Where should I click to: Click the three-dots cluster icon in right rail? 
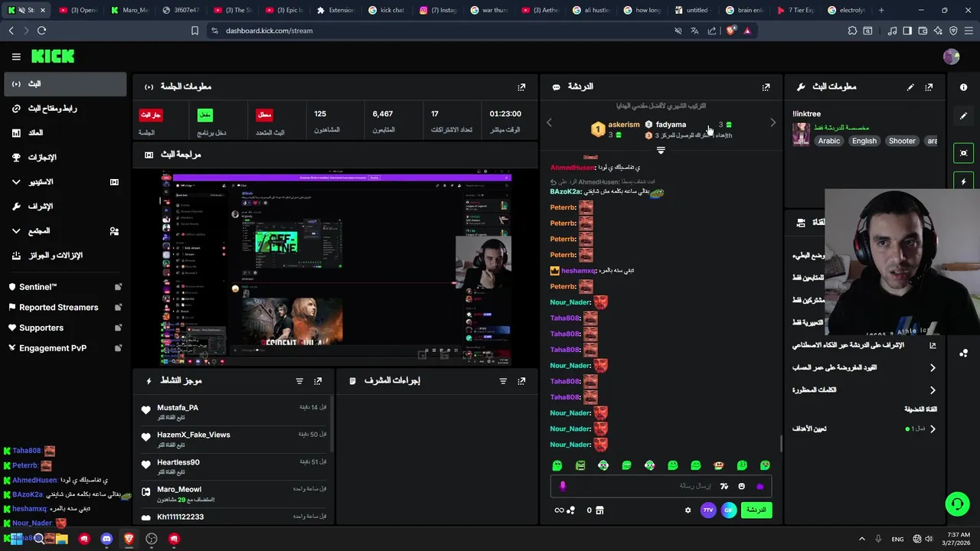tap(963, 353)
